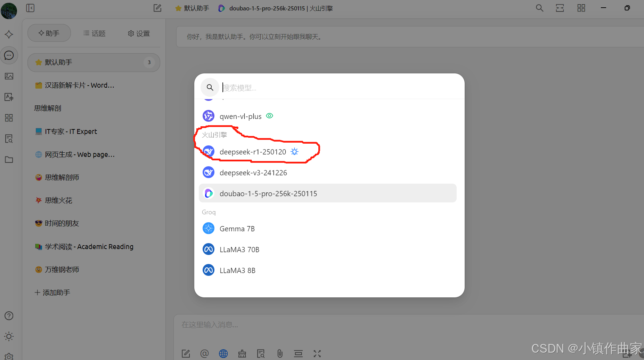Select the 思维火花 assistant
Image resolution: width=644 pixels, height=360 pixels.
pos(94,200)
